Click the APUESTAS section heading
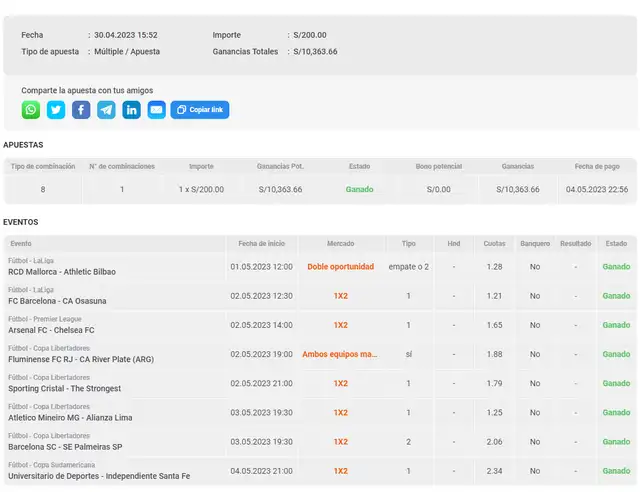This screenshot has width=640, height=492. [23, 145]
